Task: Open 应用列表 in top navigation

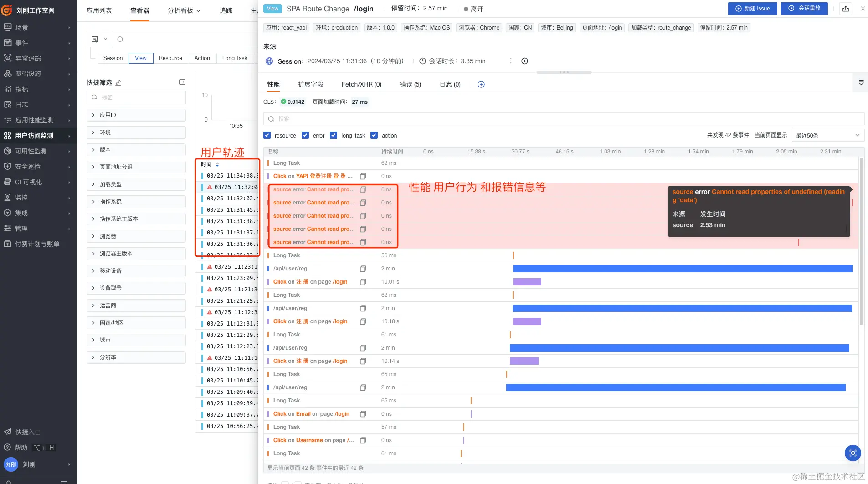Action: click(99, 10)
